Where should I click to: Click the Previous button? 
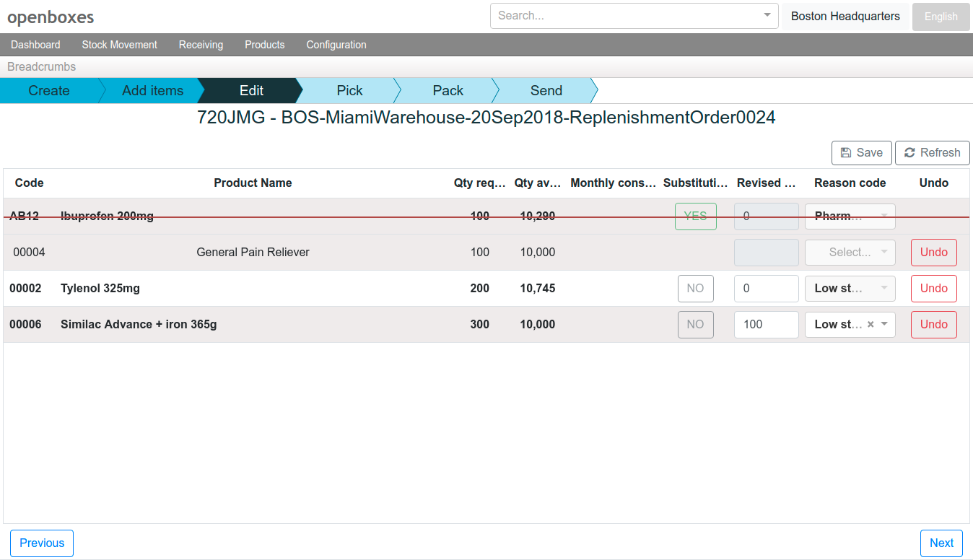tap(42, 543)
